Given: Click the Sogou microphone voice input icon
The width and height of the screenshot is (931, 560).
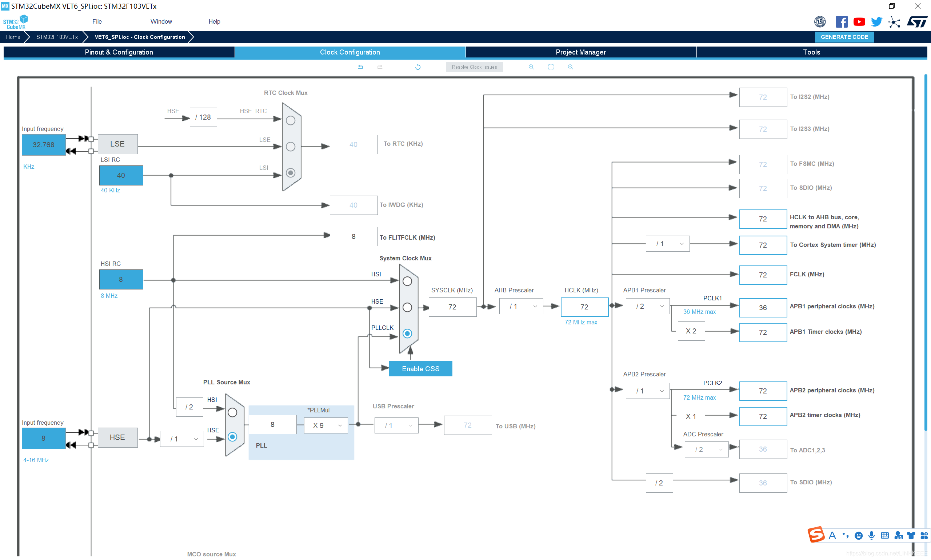Looking at the screenshot, I should click(x=871, y=536).
